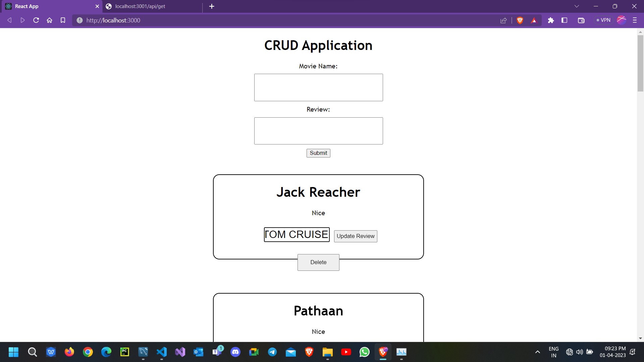Open WhatsApp from the taskbar

point(365,352)
